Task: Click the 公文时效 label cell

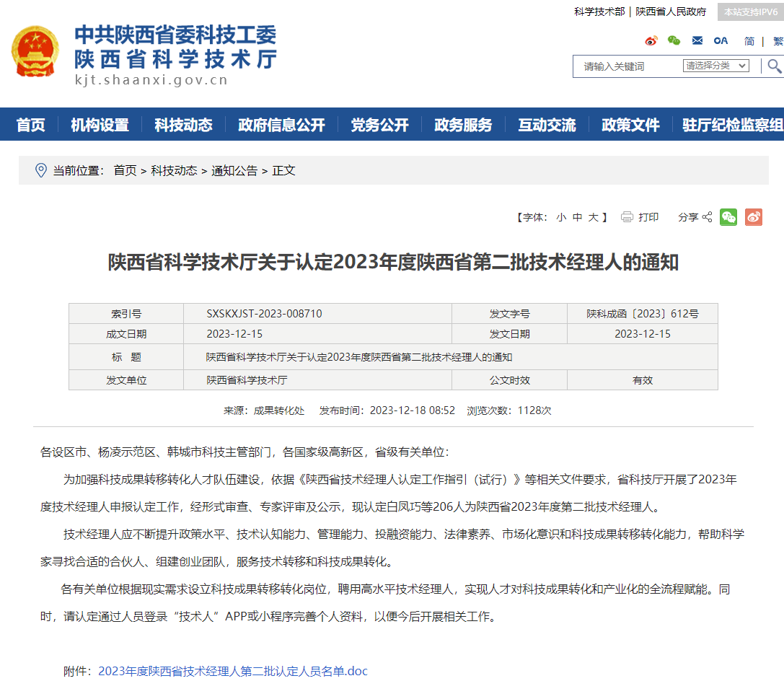Action: (509, 380)
